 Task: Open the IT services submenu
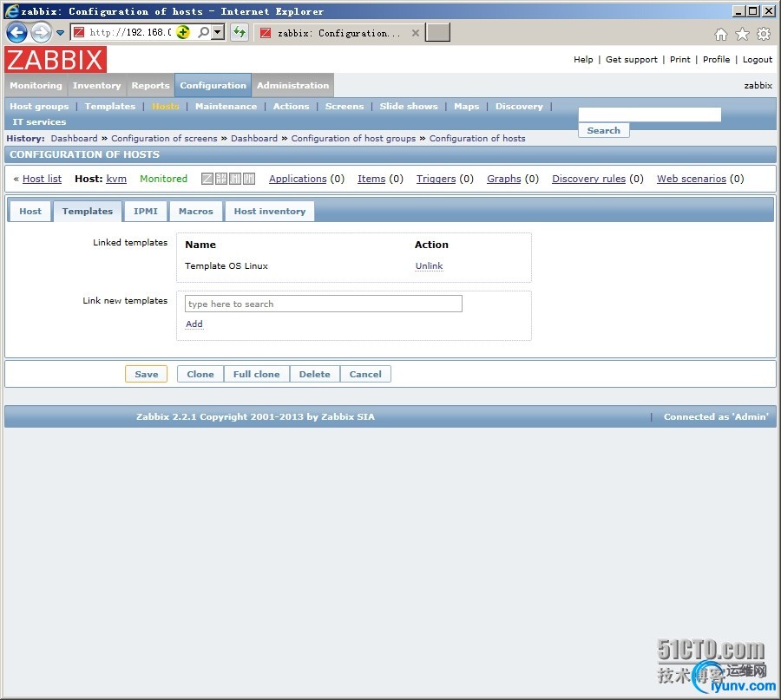click(x=39, y=122)
